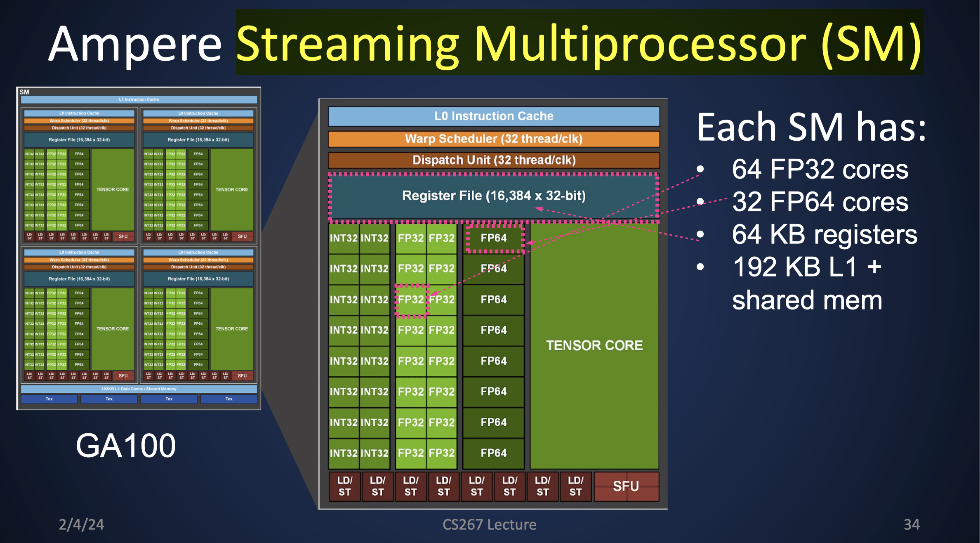Click the '64 FP32 cores' bullet text
980x543 pixels.
(820, 169)
